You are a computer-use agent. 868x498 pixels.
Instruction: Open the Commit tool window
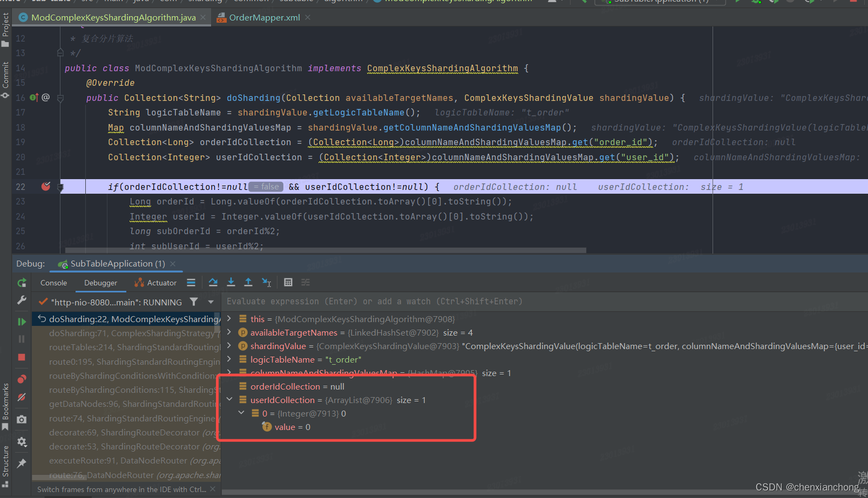coord(5,79)
